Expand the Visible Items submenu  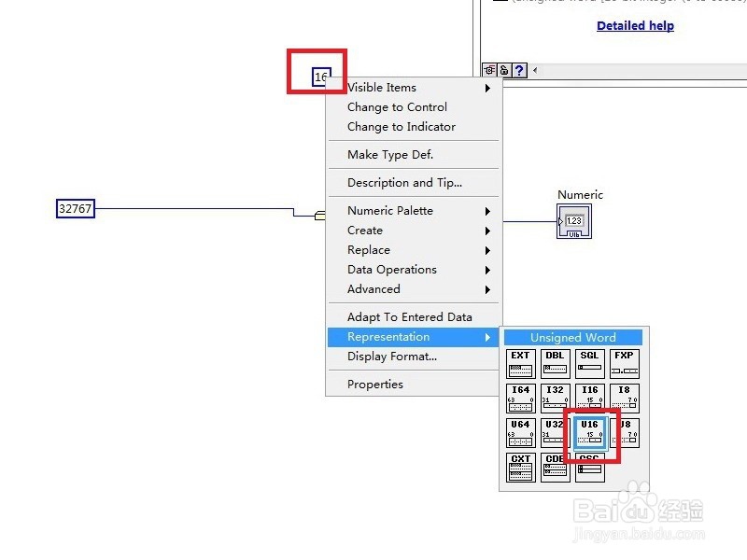(x=414, y=88)
